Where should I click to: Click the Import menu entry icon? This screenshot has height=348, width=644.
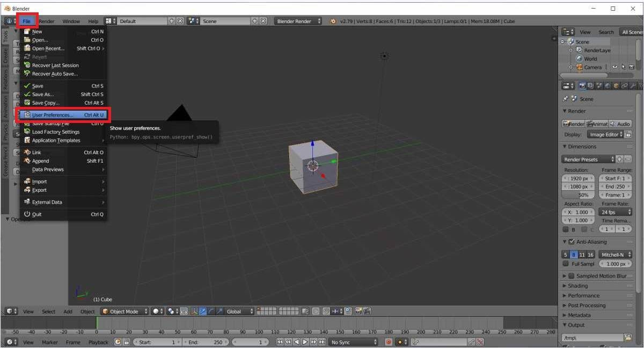27,182
